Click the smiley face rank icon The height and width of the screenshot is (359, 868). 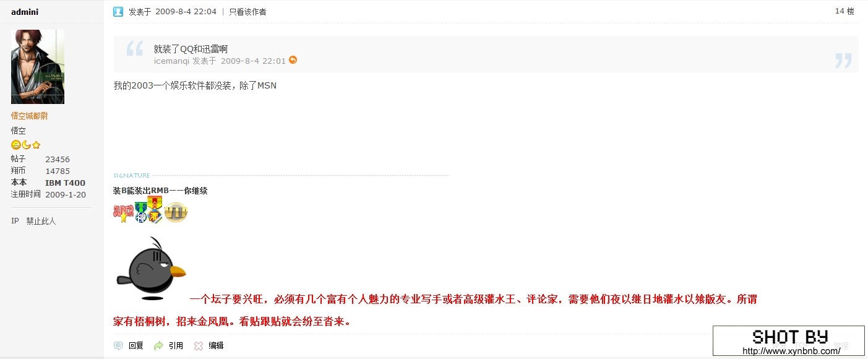pyautogui.click(x=16, y=145)
